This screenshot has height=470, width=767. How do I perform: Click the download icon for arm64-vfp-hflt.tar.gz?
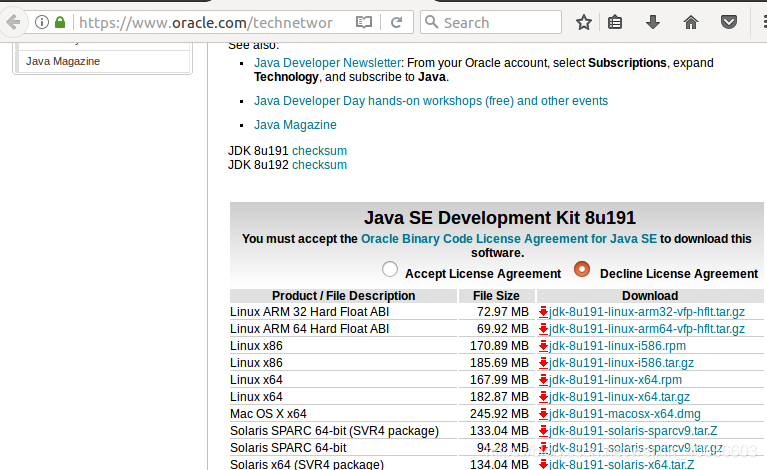pos(543,329)
